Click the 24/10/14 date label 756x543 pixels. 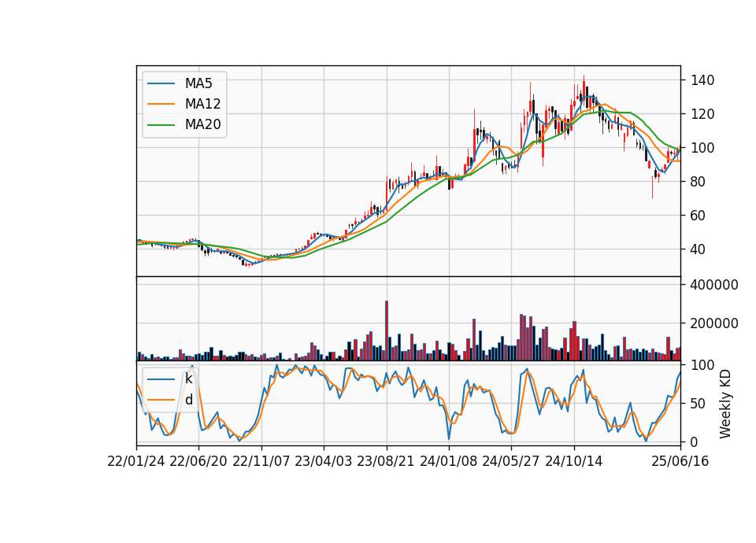point(574,461)
